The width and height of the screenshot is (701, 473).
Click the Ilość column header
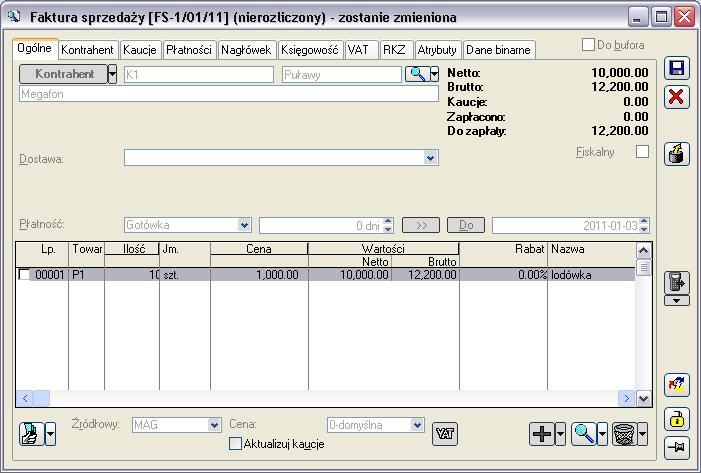click(133, 249)
